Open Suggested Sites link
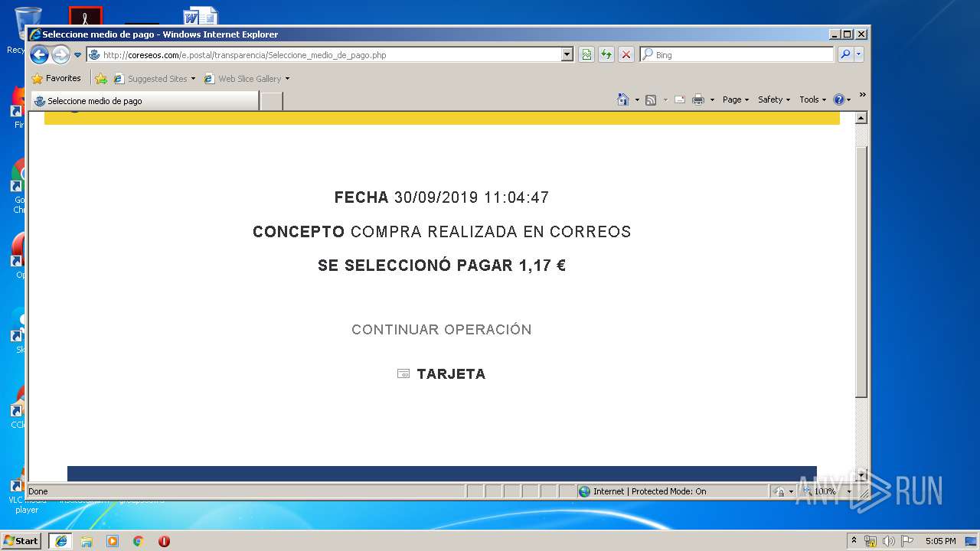The image size is (980, 551). tap(157, 79)
